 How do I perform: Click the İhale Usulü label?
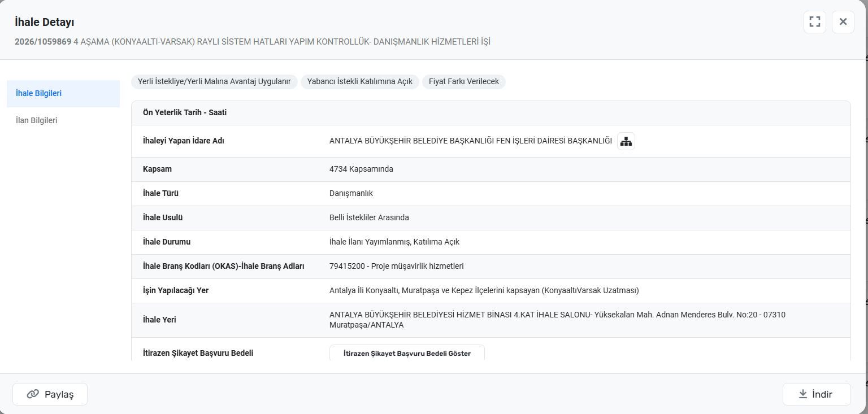point(163,217)
